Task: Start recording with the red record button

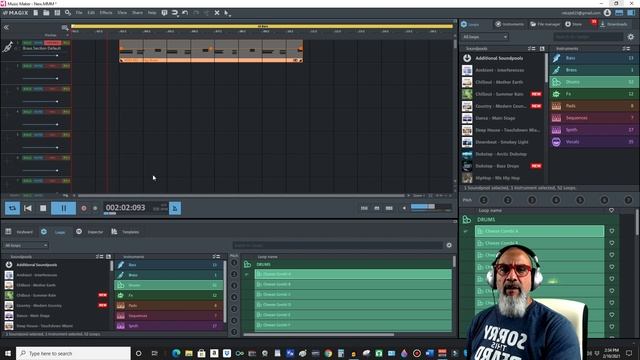Action: [x=84, y=208]
